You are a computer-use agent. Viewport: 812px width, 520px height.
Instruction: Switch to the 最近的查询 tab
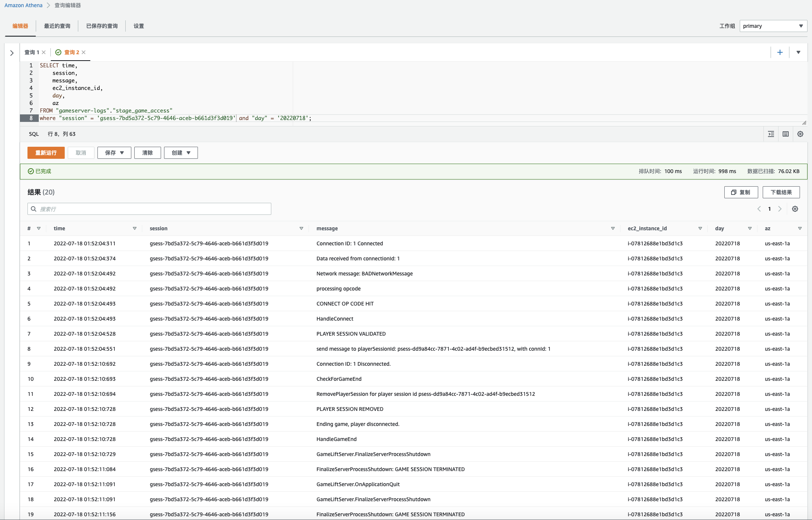click(x=57, y=26)
